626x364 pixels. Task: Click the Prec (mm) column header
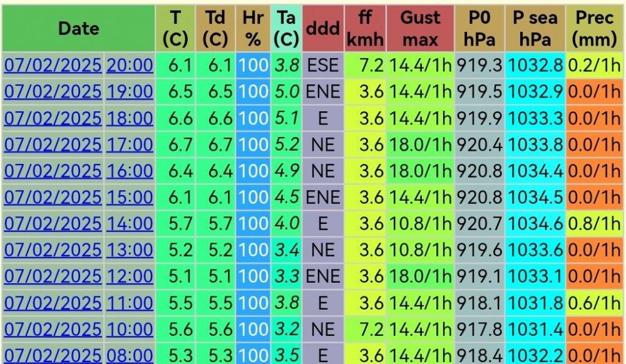pos(594,28)
